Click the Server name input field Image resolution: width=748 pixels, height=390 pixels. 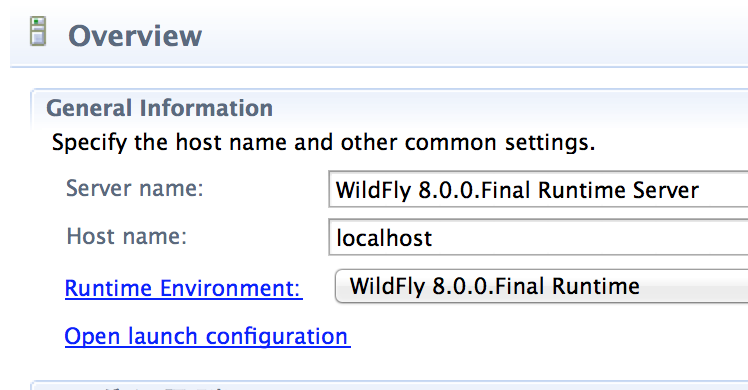[x=538, y=189]
